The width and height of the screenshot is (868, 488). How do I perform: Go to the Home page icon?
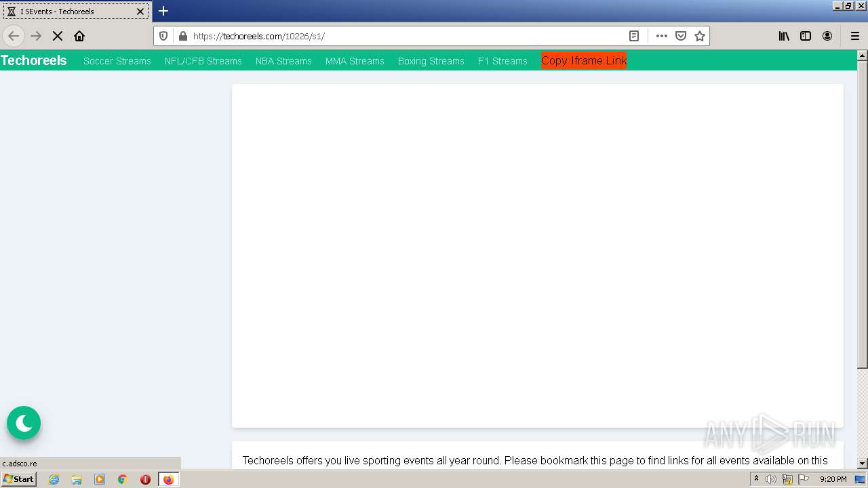pos(79,36)
